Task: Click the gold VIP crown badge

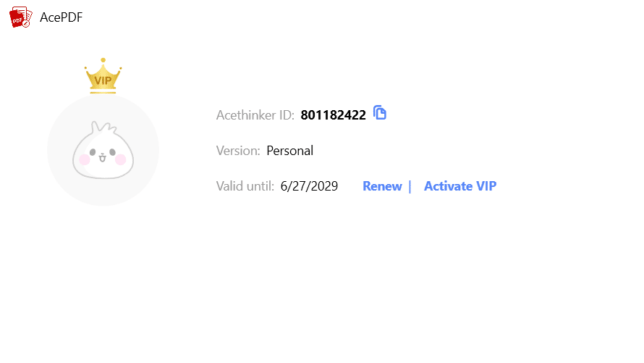Action: pyautogui.click(x=103, y=80)
